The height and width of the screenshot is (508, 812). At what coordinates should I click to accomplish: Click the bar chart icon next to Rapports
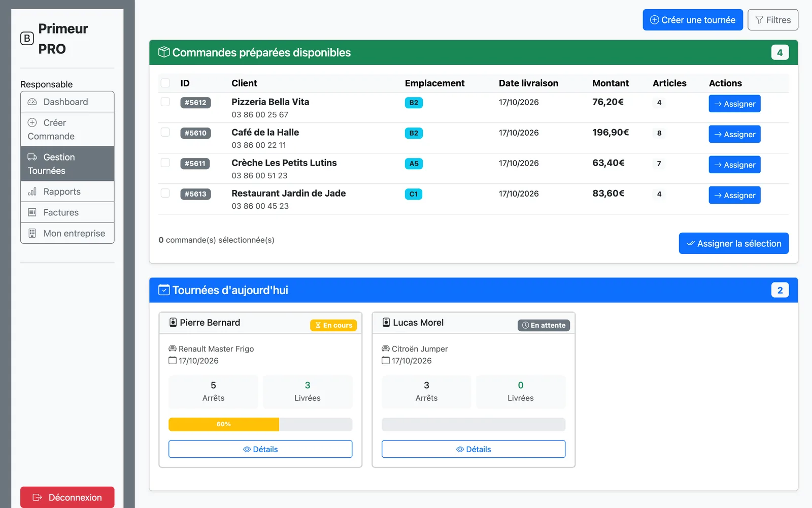click(x=32, y=192)
